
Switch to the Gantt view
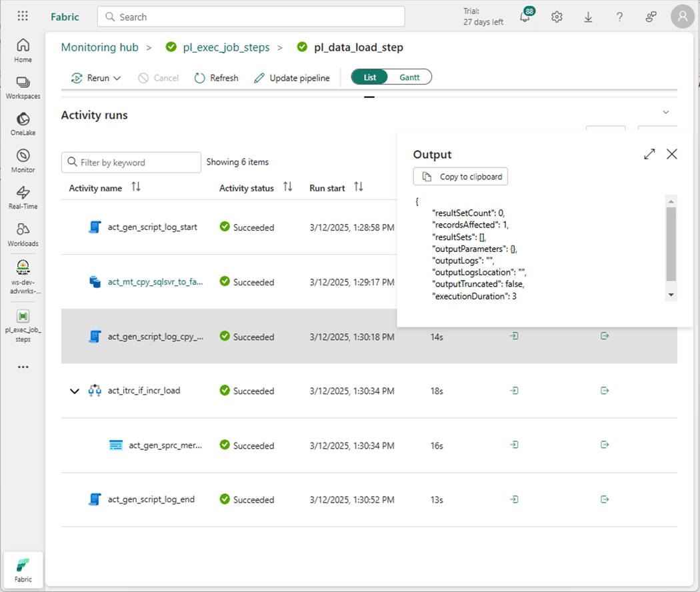(409, 77)
